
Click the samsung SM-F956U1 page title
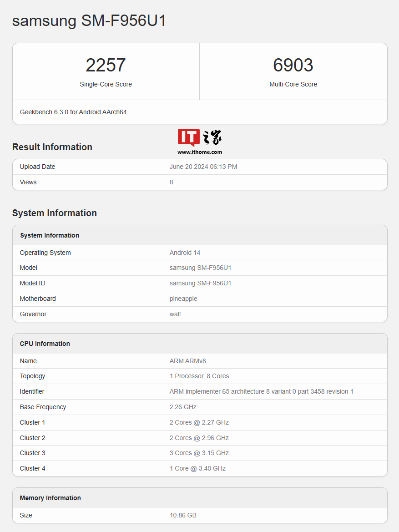(89, 21)
